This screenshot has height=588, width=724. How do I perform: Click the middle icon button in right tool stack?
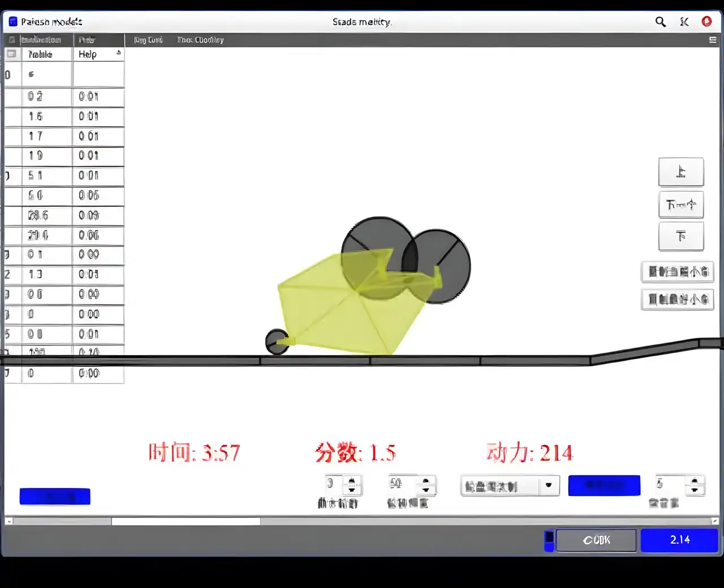[681, 204]
